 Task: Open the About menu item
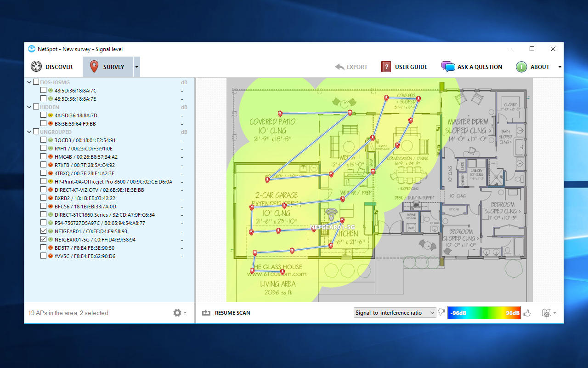(x=533, y=67)
